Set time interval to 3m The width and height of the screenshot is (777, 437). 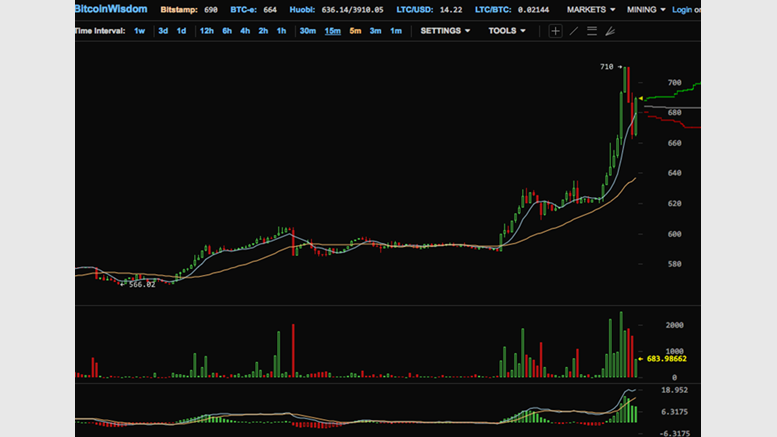click(375, 31)
